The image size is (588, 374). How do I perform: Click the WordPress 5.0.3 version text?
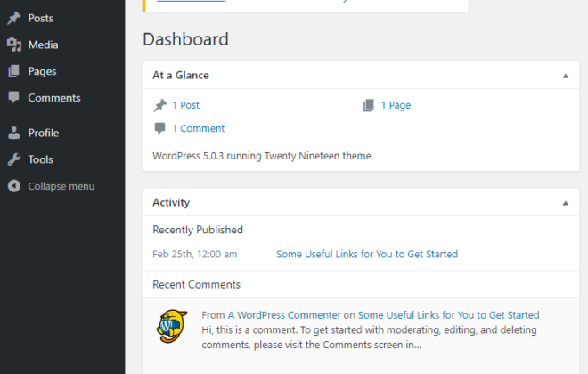pyautogui.click(x=263, y=156)
